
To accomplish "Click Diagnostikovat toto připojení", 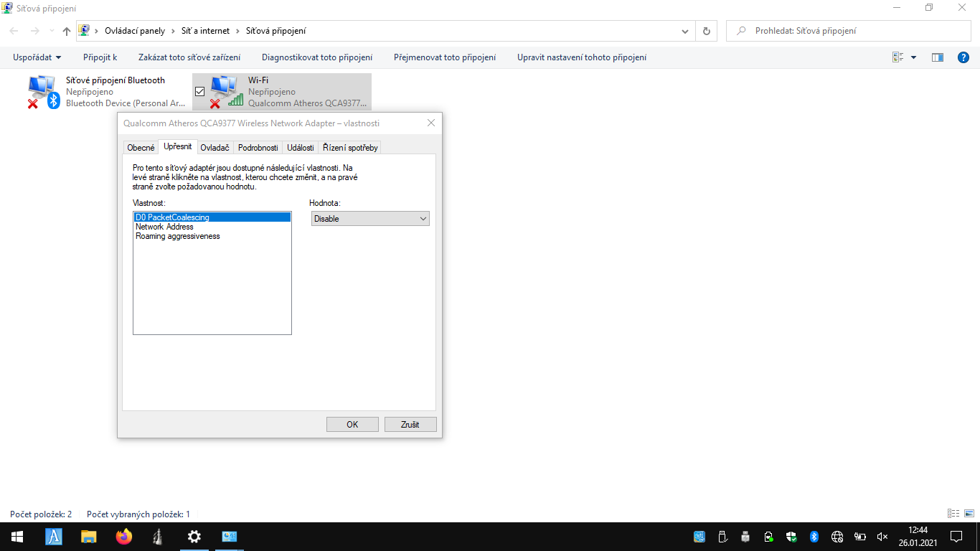I will pos(317,57).
